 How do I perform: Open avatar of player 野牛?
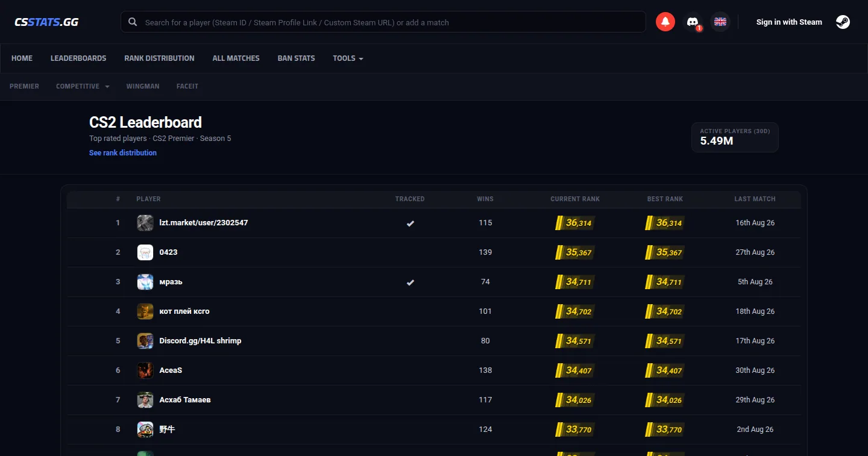pos(145,429)
